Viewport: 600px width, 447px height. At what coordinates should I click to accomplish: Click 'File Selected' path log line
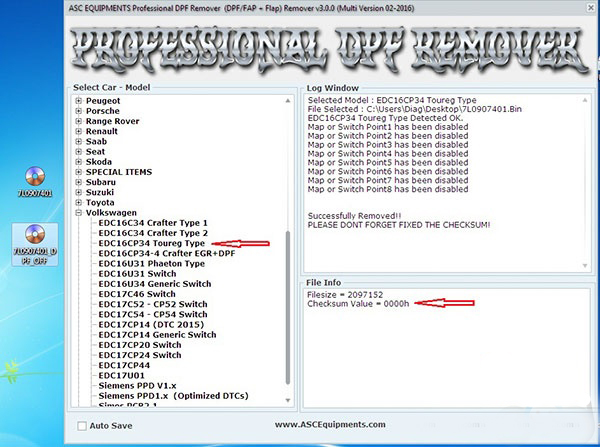point(414,109)
